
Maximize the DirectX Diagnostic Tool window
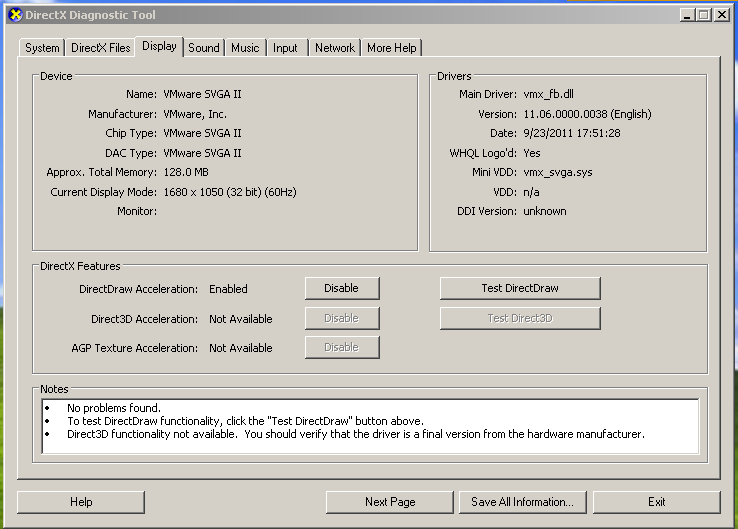pyautogui.click(x=704, y=15)
